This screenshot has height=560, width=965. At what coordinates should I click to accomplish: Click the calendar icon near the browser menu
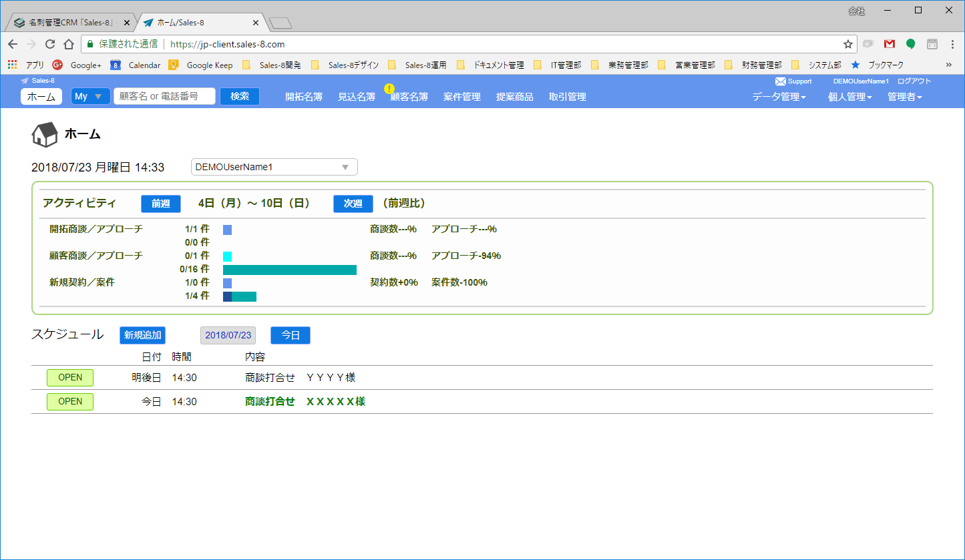932,43
